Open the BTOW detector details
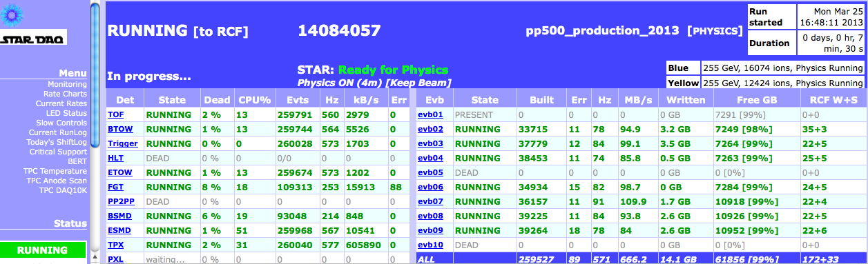 coord(120,129)
